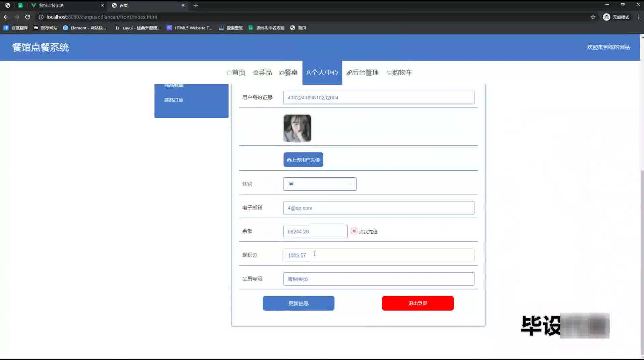This screenshot has width=644, height=360.
Task: Open the incognito mode indicator
Action: pos(616,17)
